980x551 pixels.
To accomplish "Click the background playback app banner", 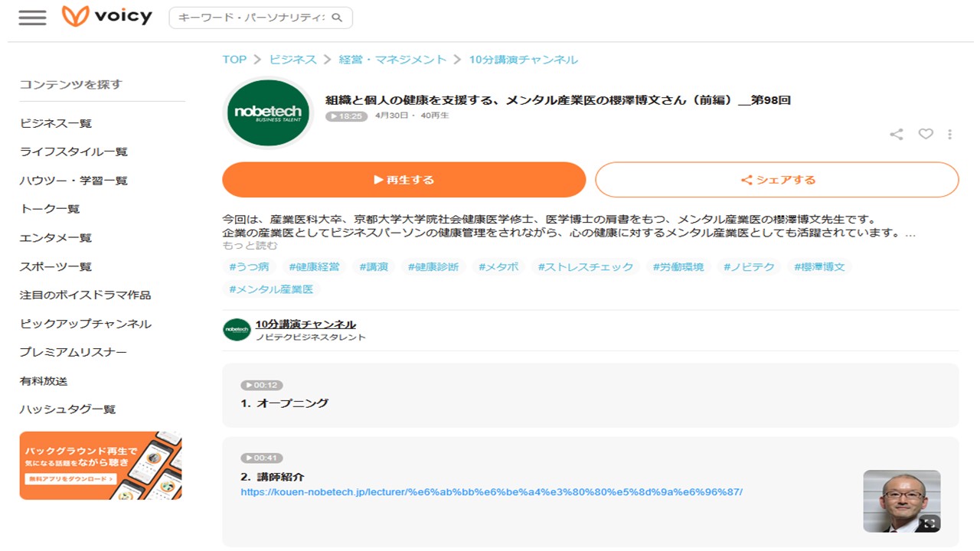I will [100, 465].
